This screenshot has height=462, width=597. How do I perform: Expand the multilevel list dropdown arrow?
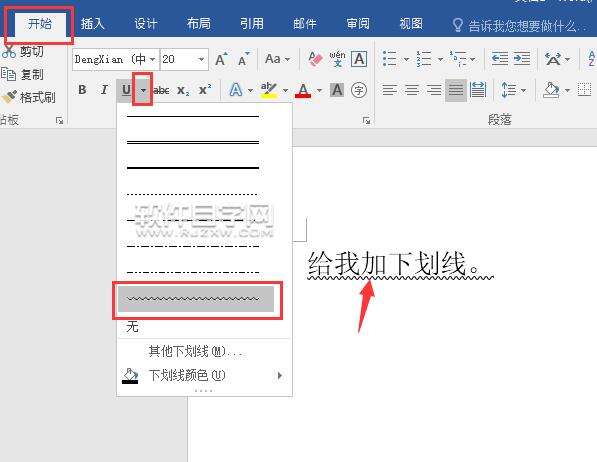472,59
